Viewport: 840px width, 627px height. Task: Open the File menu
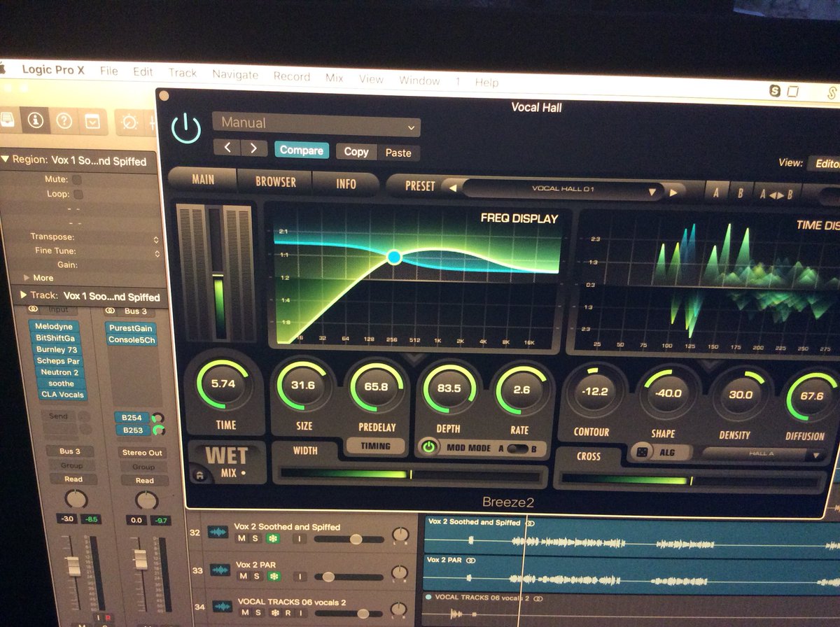tap(108, 71)
